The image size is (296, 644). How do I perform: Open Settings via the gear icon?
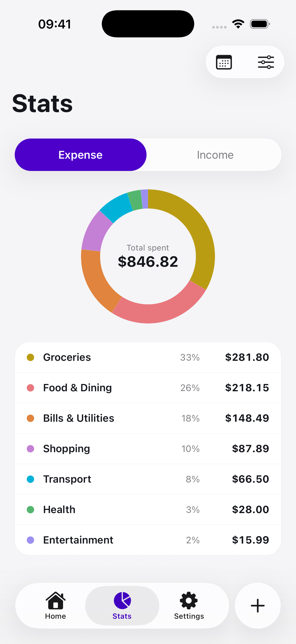pos(188,600)
